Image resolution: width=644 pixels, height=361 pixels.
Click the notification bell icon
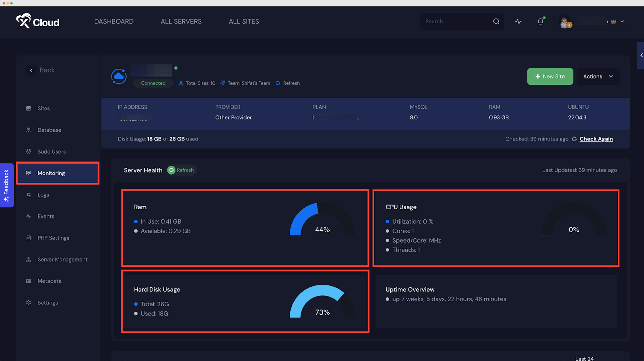540,22
